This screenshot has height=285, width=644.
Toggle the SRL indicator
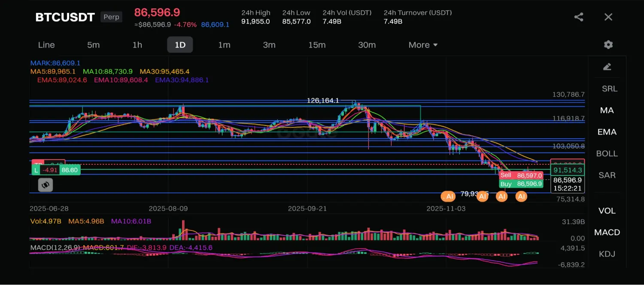[609, 89]
